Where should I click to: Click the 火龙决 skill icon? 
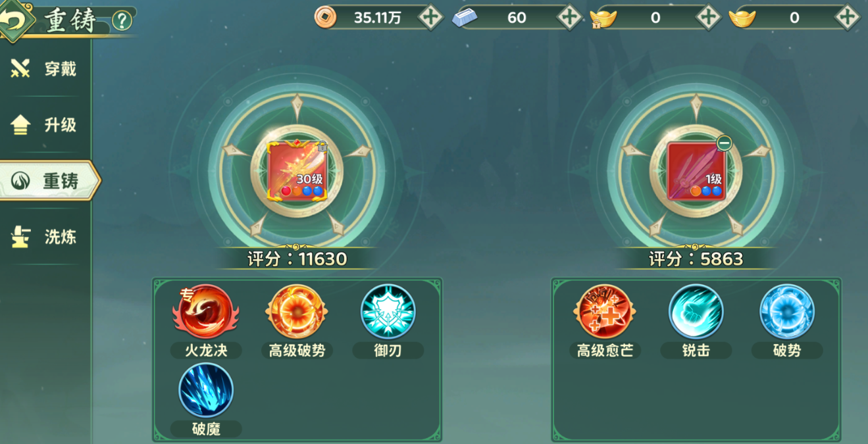tap(205, 312)
